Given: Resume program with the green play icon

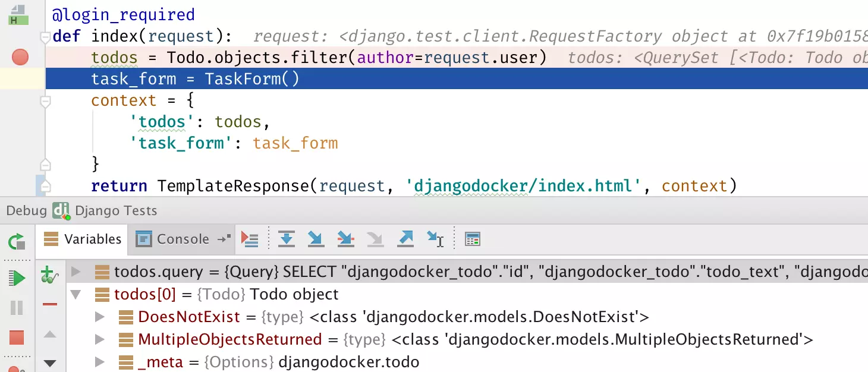Looking at the screenshot, I should 17,278.
